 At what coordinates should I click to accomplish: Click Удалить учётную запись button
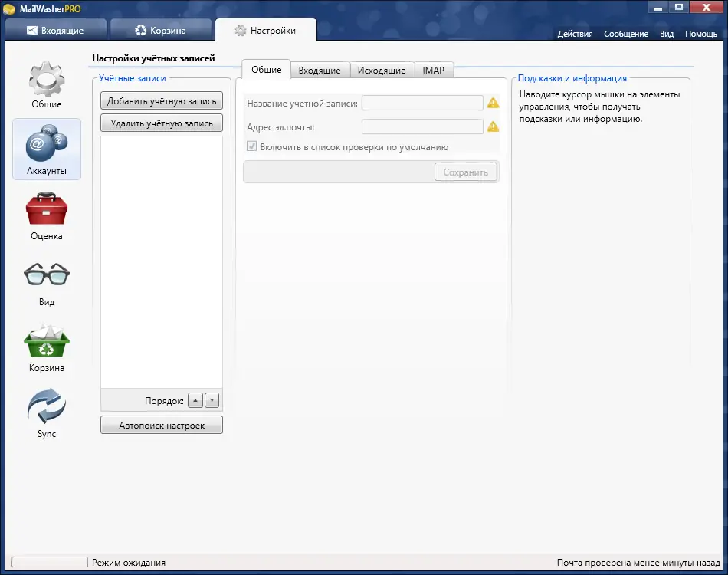click(162, 123)
